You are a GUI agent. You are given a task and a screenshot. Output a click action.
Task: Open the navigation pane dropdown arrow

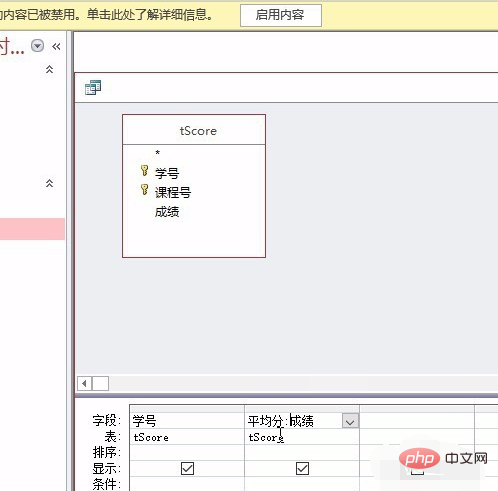(x=37, y=46)
